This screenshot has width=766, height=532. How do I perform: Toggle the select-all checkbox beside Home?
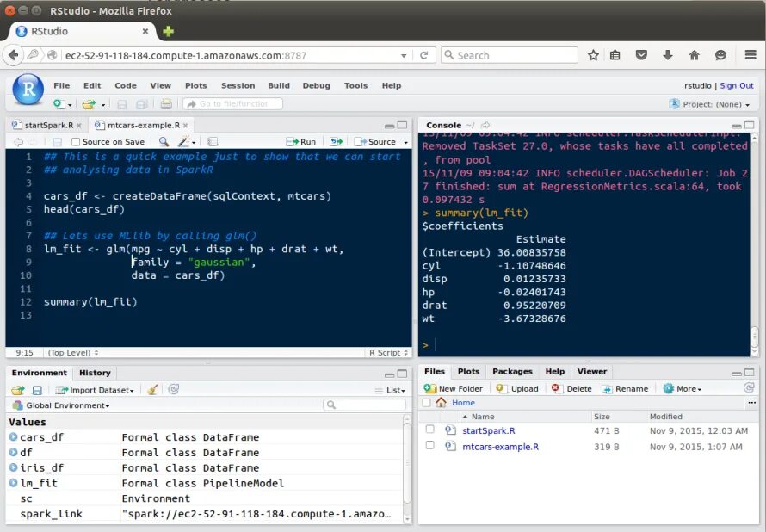[x=427, y=403]
